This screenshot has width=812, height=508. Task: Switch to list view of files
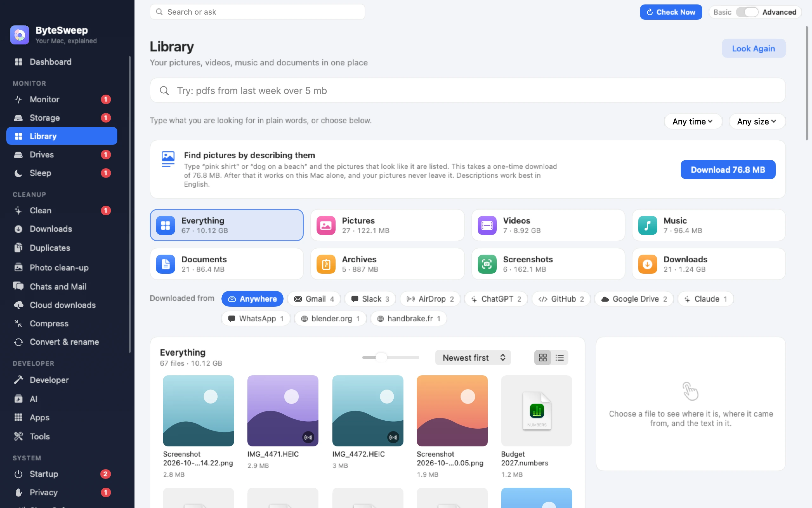pos(560,358)
